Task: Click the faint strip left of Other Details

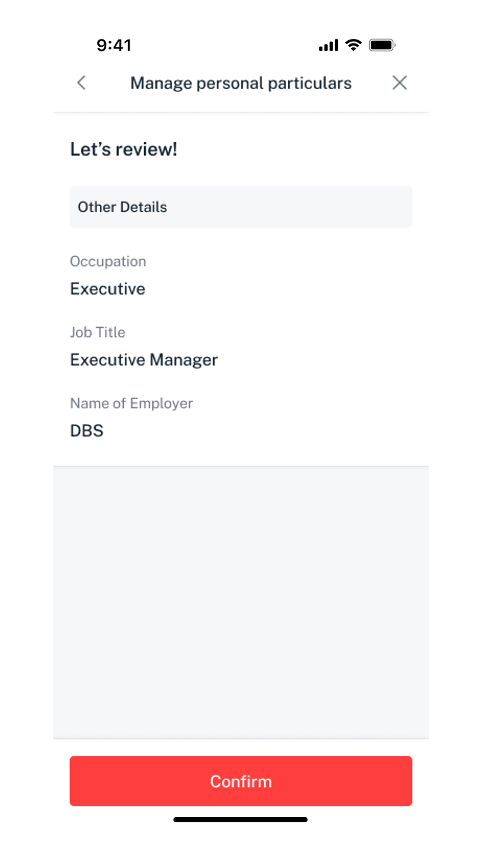Action: click(27, 199)
